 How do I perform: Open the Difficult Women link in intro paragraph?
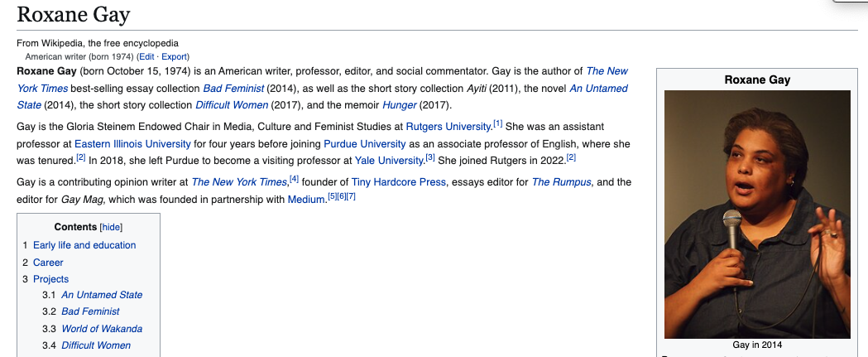point(232,105)
